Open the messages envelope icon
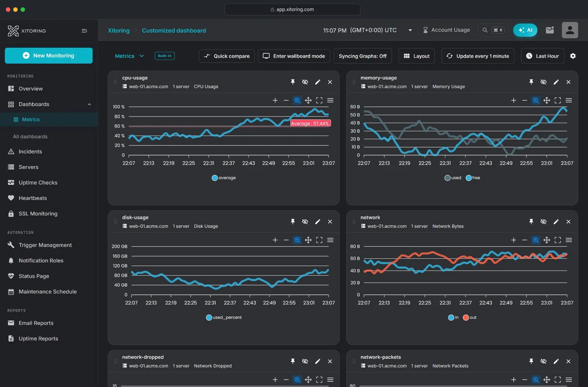 (550, 30)
